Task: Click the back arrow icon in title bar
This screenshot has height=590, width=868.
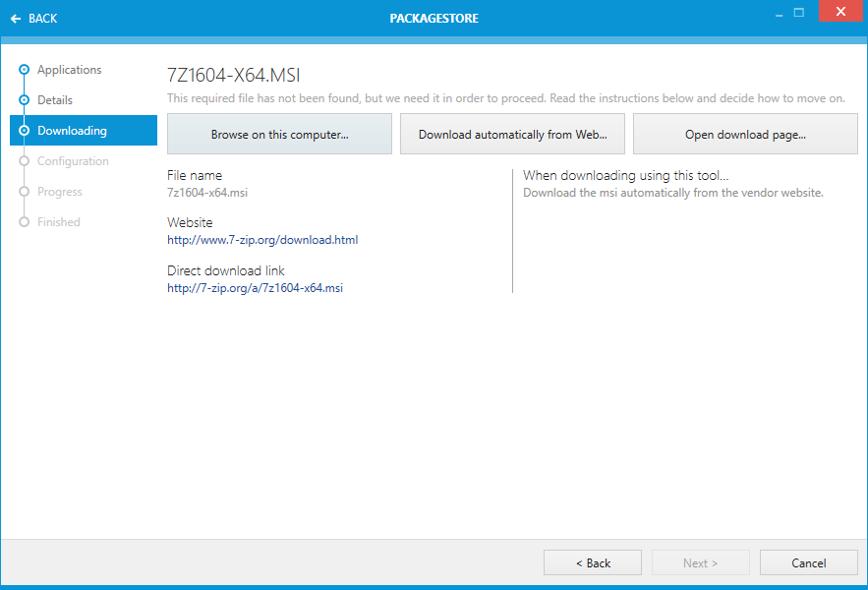Action: point(16,19)
